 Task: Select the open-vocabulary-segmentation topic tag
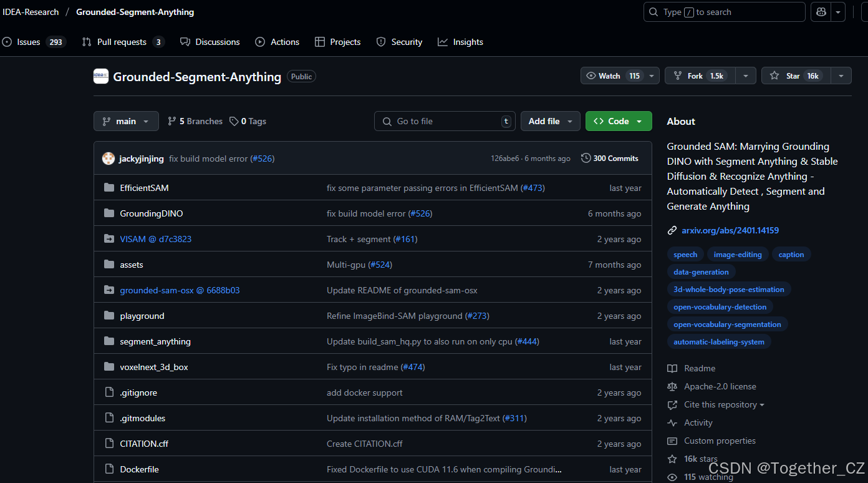pyautogui.click(x=727, y=324)
